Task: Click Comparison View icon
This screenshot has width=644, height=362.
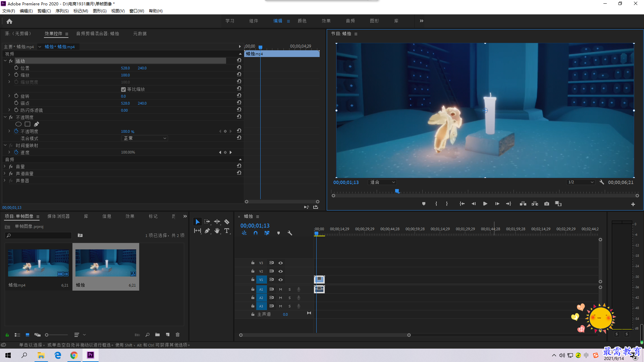Action: [558, 204]
